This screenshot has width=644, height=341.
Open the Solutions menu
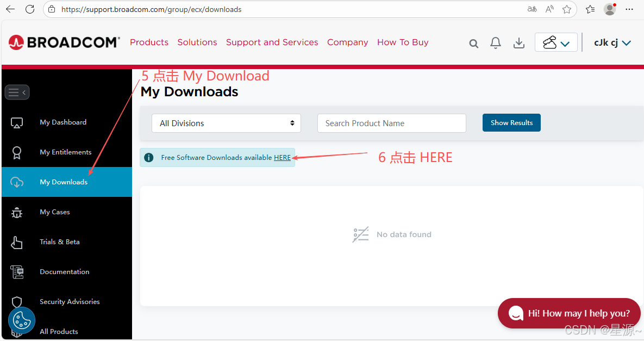click(197, 42)
